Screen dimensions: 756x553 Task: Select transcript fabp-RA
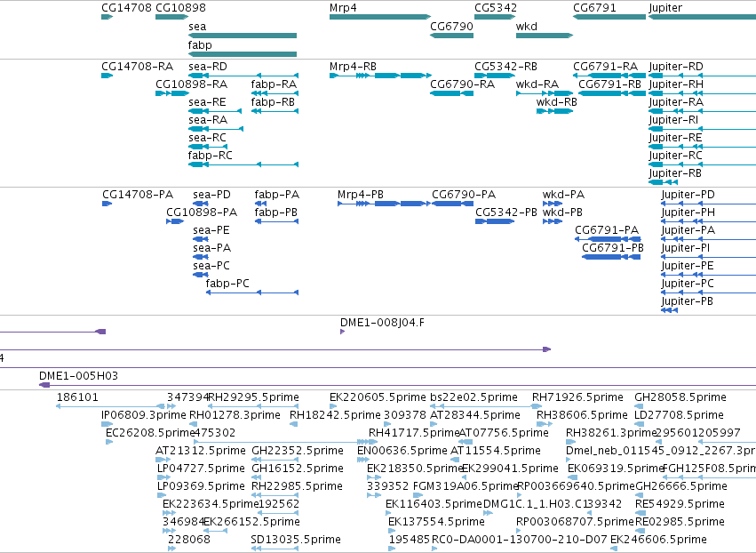(x=275, y=93)
